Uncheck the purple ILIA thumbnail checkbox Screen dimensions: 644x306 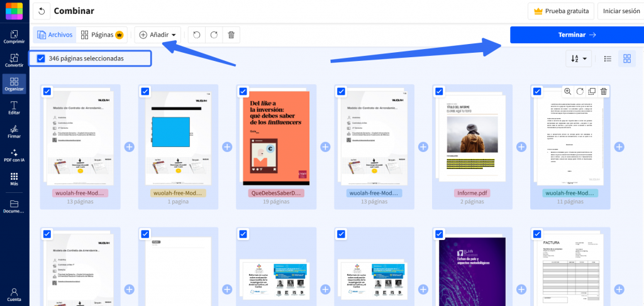click(439, 234)
